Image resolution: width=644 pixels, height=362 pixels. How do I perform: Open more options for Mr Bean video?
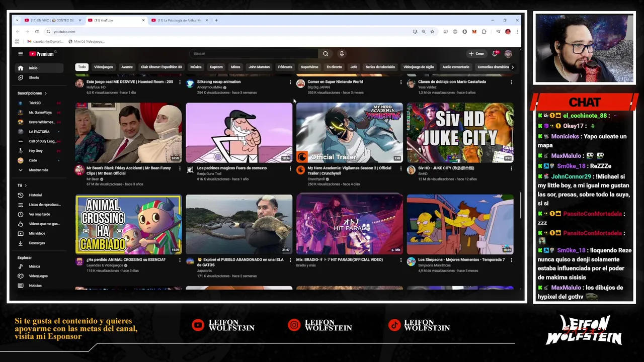pyautogui.click(x=180, y=168)
